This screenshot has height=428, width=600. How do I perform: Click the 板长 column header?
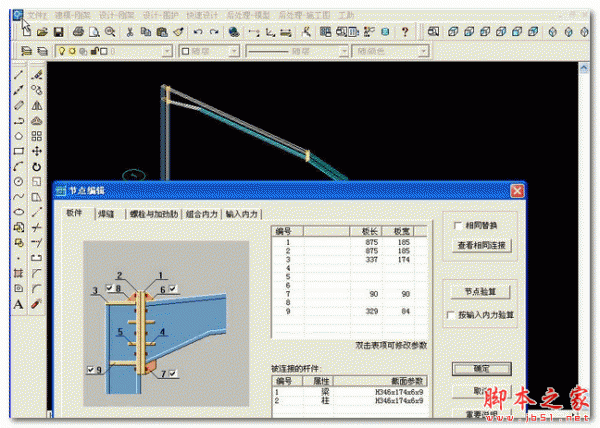coord(366,231)
